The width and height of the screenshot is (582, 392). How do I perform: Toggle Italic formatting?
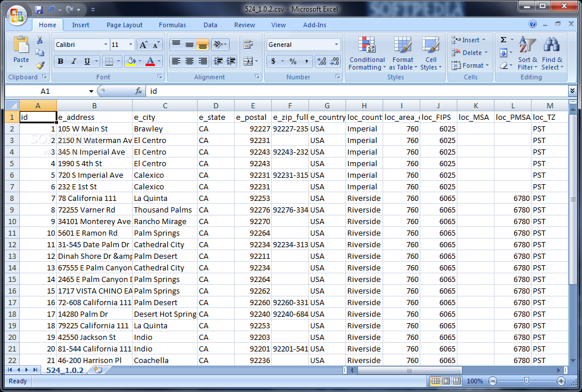click(x=74, y=61)
